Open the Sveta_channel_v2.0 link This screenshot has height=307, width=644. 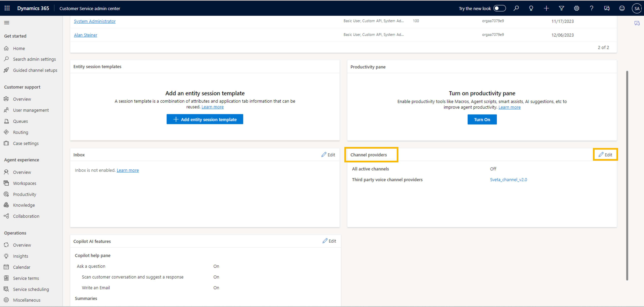[x=508, y=180]
